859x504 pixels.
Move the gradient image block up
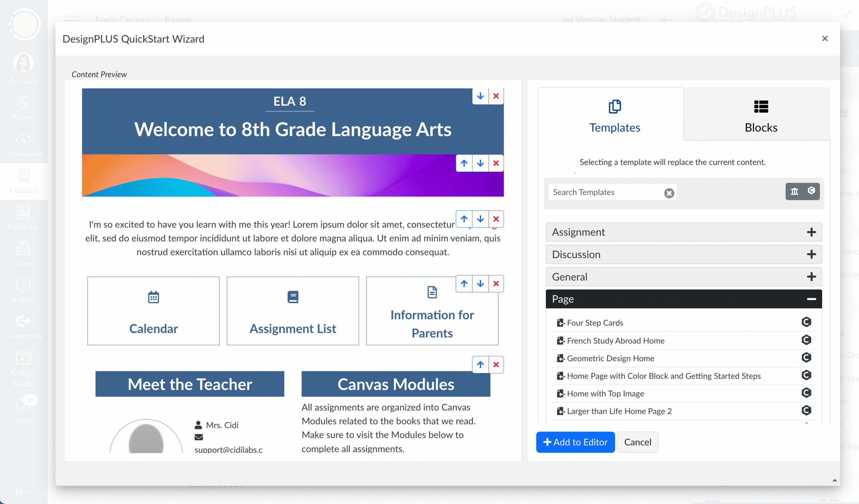point(464,163)
